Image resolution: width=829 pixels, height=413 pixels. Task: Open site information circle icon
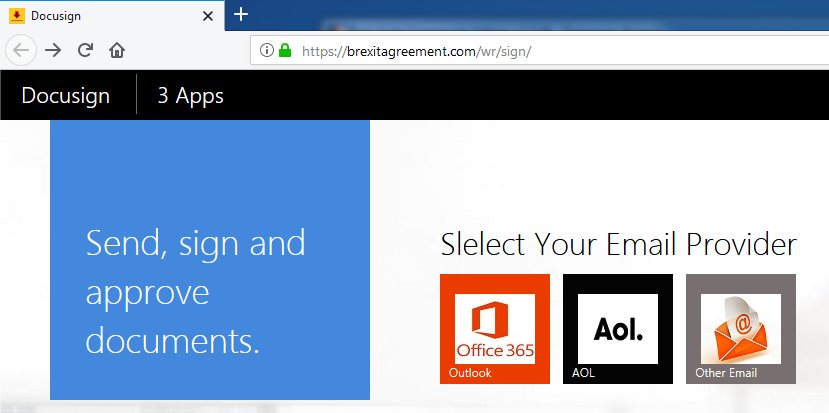point(267,50)
